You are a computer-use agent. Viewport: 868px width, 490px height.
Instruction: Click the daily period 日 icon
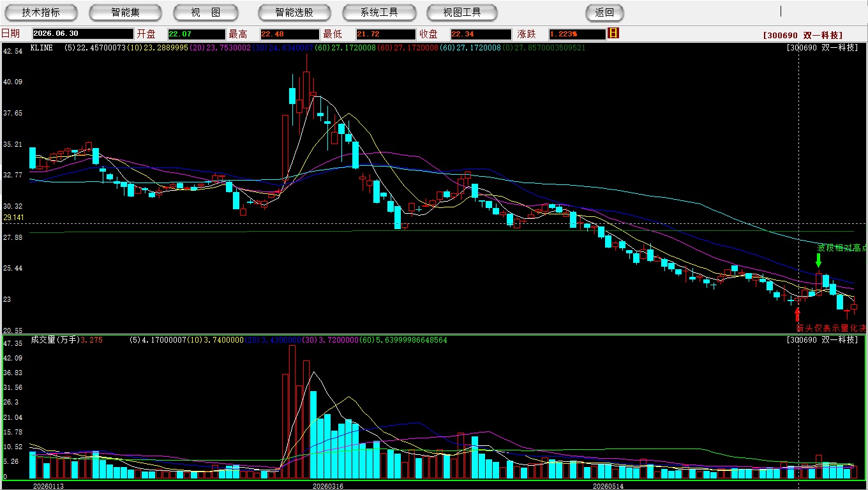613,33
